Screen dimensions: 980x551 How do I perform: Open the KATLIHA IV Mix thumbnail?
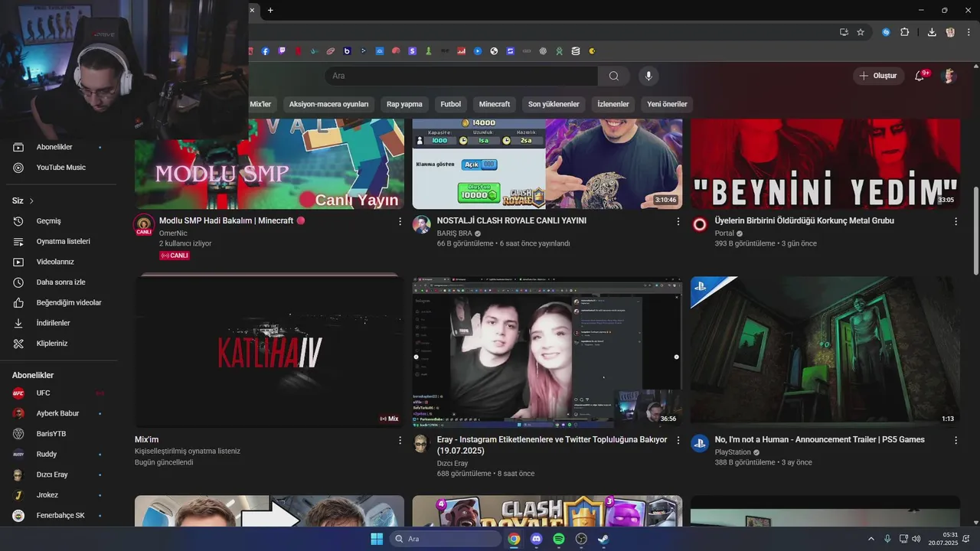[269, 350]
